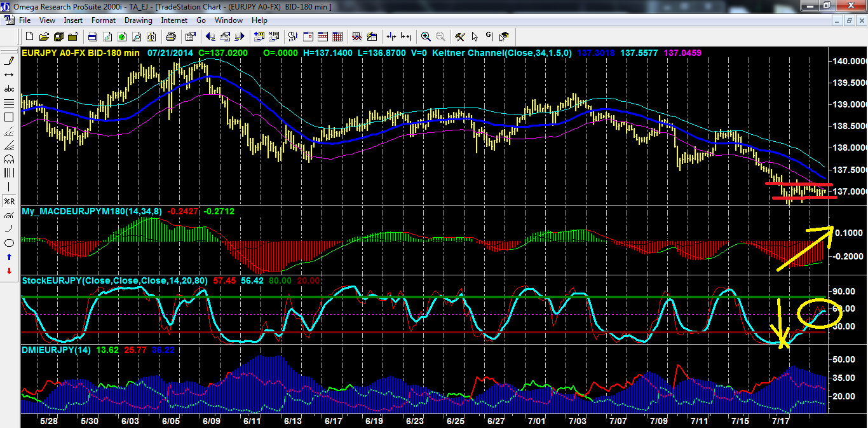Select the blue up arrow marker tool

[x=9, y=257]
